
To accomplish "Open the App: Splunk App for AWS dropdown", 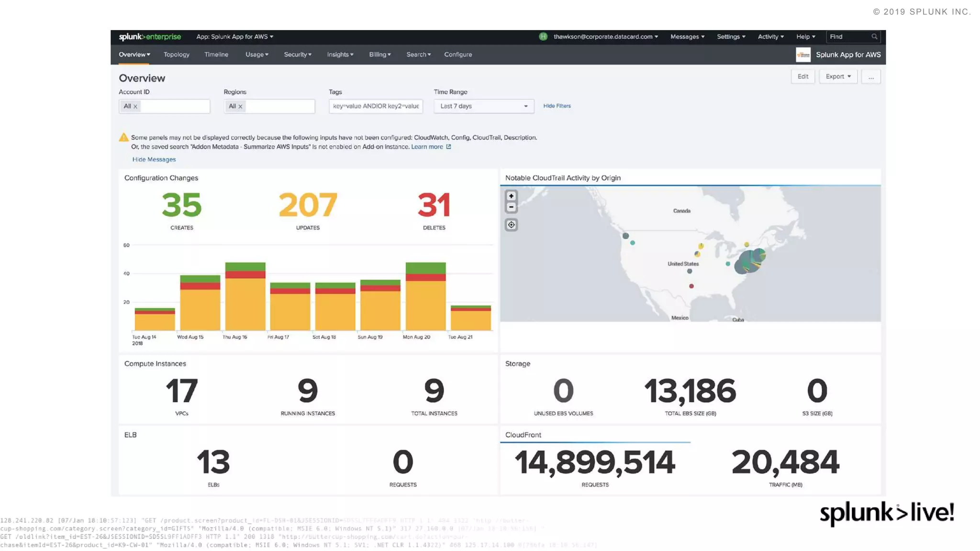I will (234, 37).
